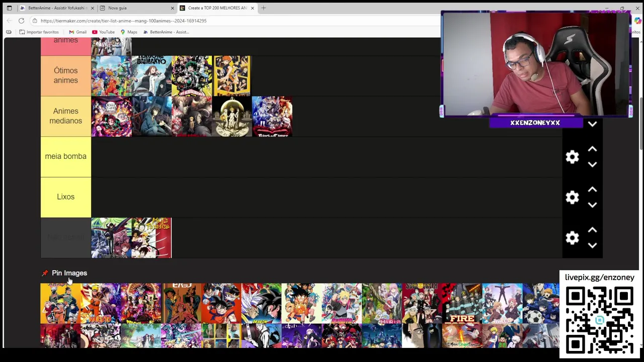Image resolution: width=644 pixels, height=362 pixels.
Task: Click Importar favoritos bookmark
Action: pos(39,32)
